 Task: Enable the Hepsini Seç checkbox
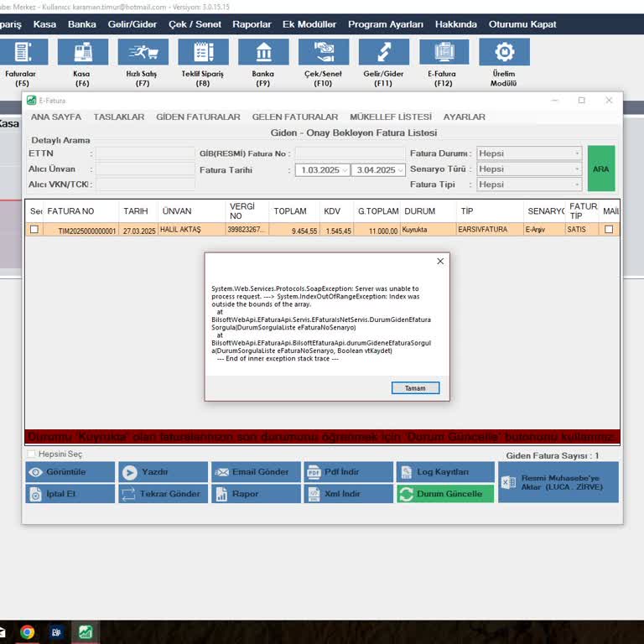click(31, 454)
